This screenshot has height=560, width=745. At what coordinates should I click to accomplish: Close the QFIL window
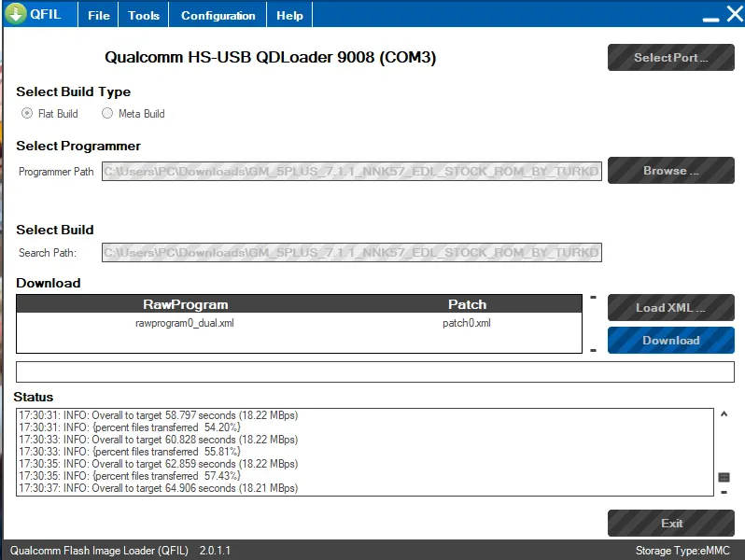click(735, 13)
